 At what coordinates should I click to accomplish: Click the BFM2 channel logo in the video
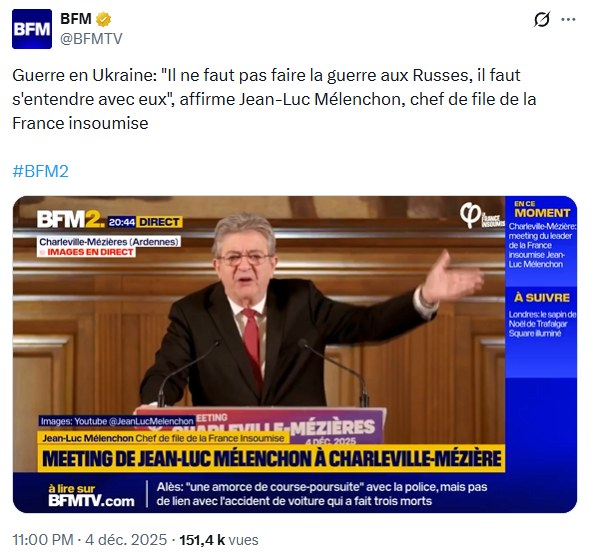tap(70, 219)
